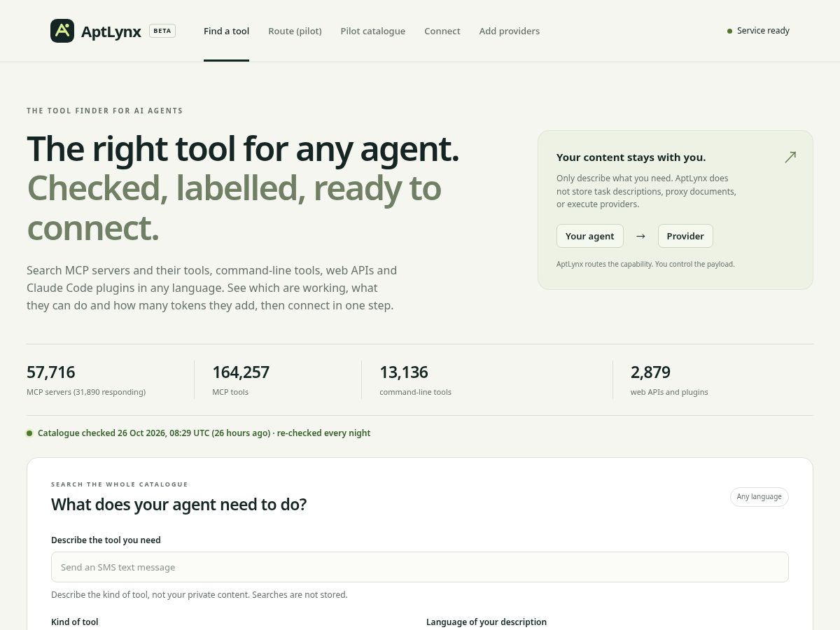Click the green Service ready status dot
The height and width of the screenshot is (630, 840).
729,31
